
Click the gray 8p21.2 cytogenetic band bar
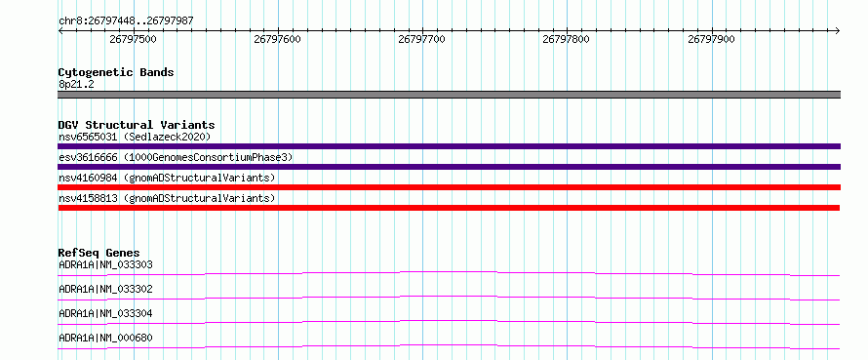(449, 95)
